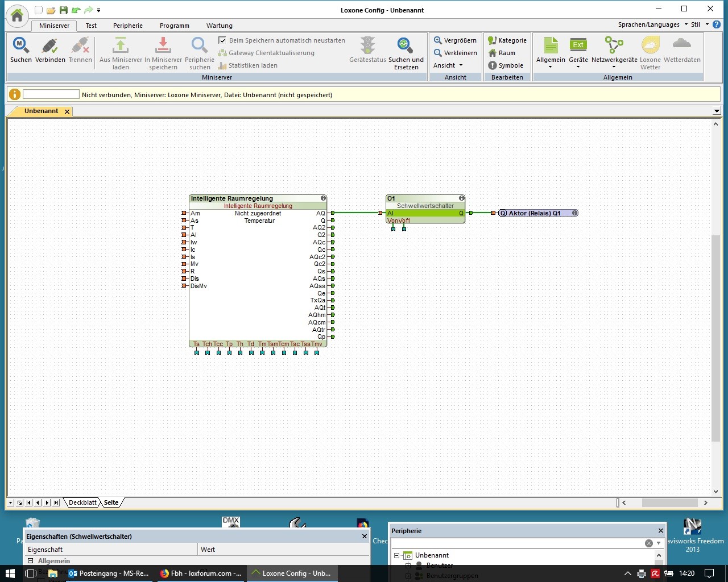Switch to the Peripherie ribbon tab

(x=127, y=26)
